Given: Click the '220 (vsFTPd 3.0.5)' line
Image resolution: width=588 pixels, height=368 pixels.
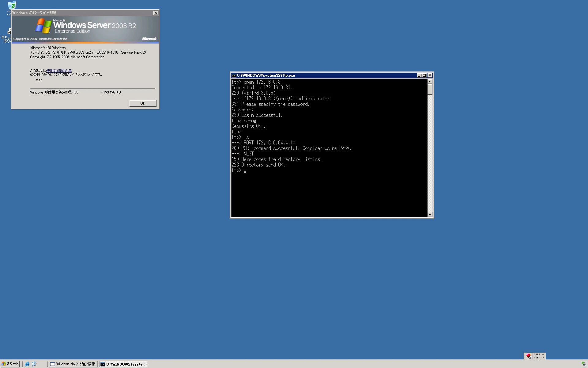Looking at the screenshot, I should 254,93.
